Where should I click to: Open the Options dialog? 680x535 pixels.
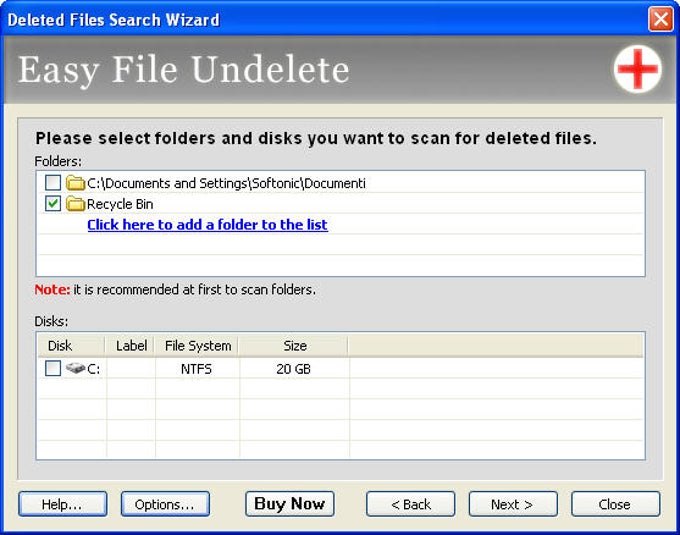click(x=165, y=504)
